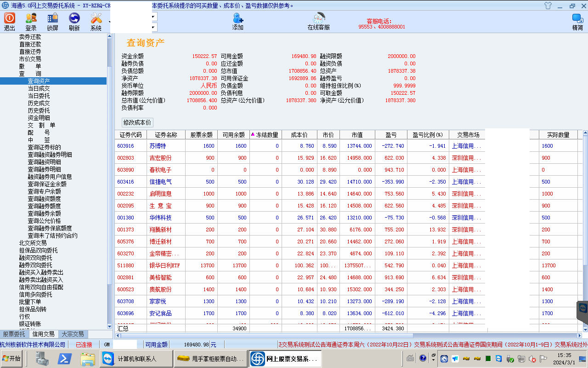Open the 系统 settings tools icon

(x=96, y=21)
